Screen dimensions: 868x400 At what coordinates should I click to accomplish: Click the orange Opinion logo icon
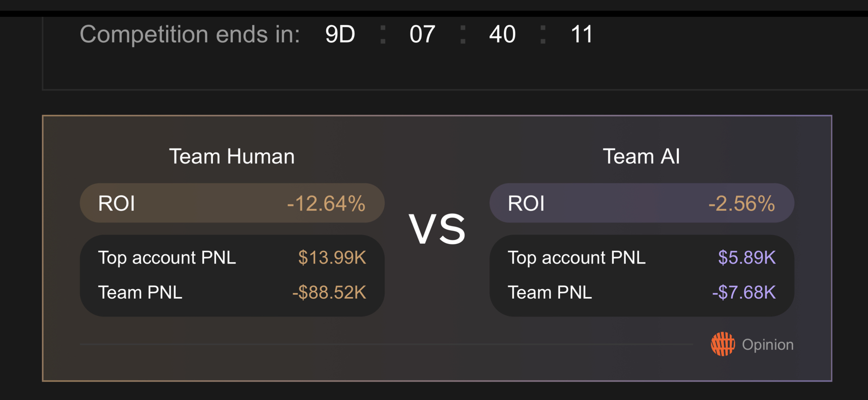(722, 344)
